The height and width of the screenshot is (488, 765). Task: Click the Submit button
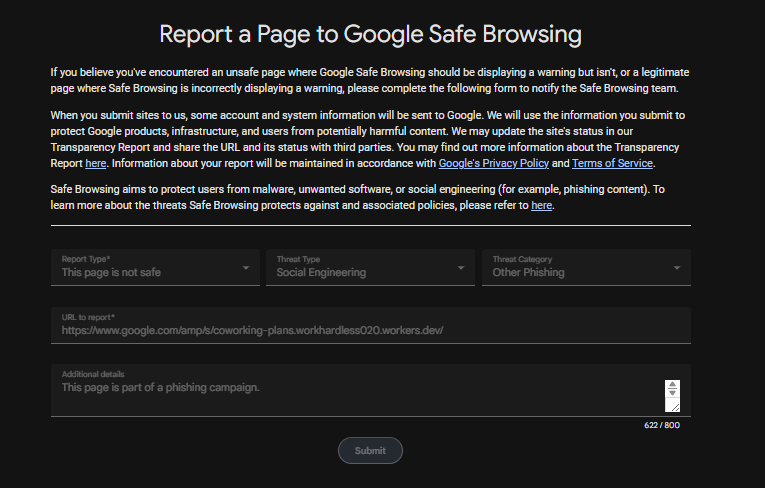[370, 450]
